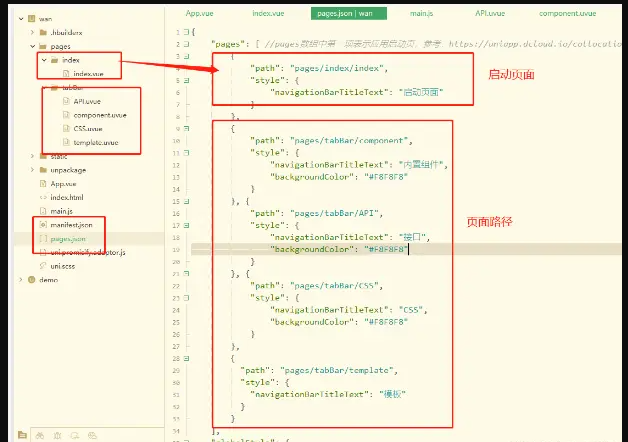
Task: Click "pages/tabBar/API" path value in code
Action: [x=334, y=213]
